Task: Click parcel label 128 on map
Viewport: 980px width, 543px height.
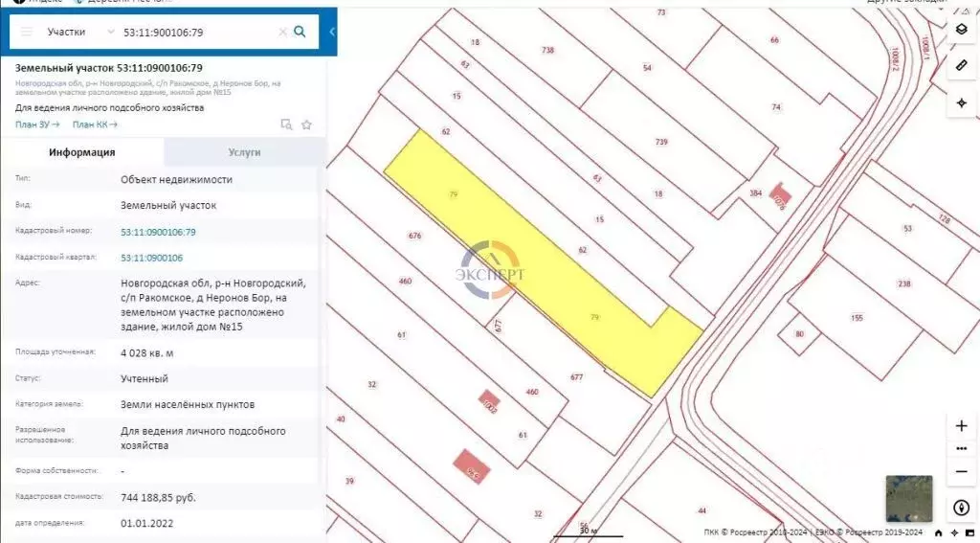Action: point(945,219)
